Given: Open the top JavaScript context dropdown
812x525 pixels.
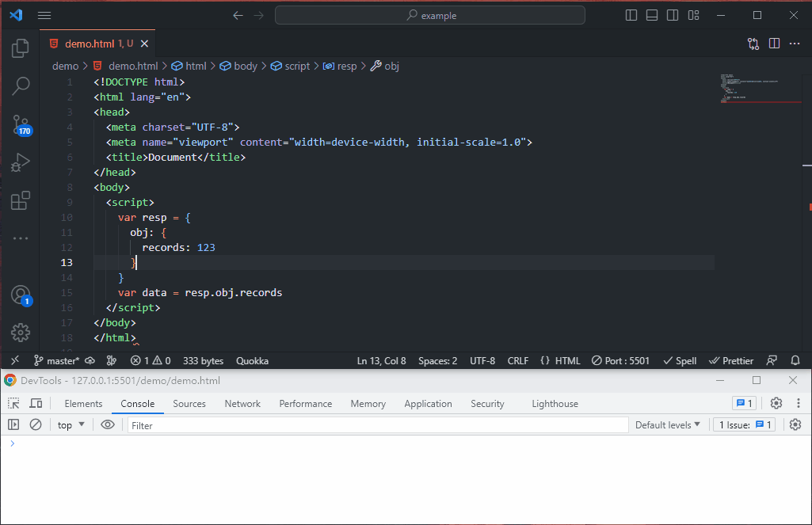Looking at the screenshot, I should (x=71, y=425).
